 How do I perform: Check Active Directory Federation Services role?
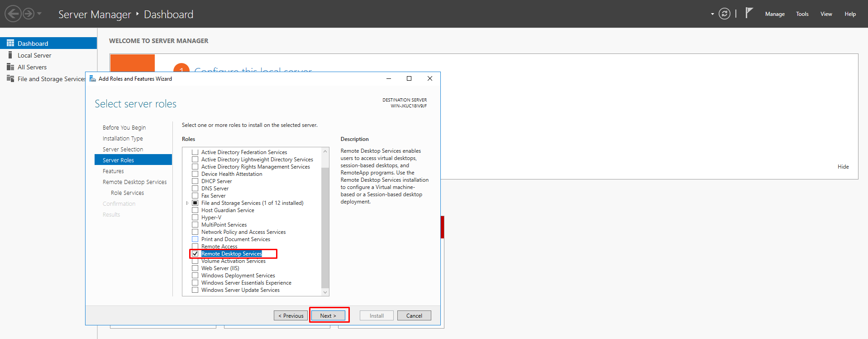195,152
